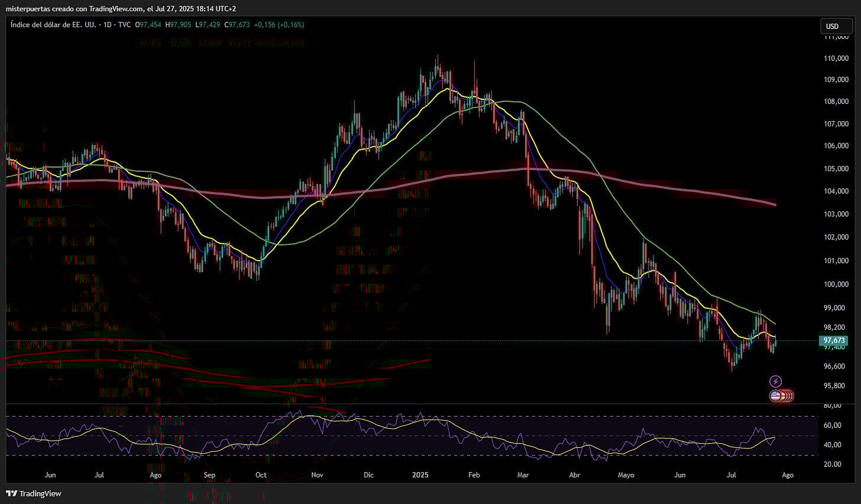Click the close value C97,673 in the legend
Screen dimensions: 861x504
238,25
